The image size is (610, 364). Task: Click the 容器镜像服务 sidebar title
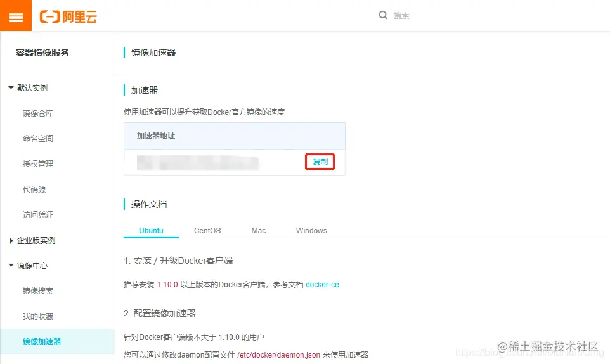point(42,53)
